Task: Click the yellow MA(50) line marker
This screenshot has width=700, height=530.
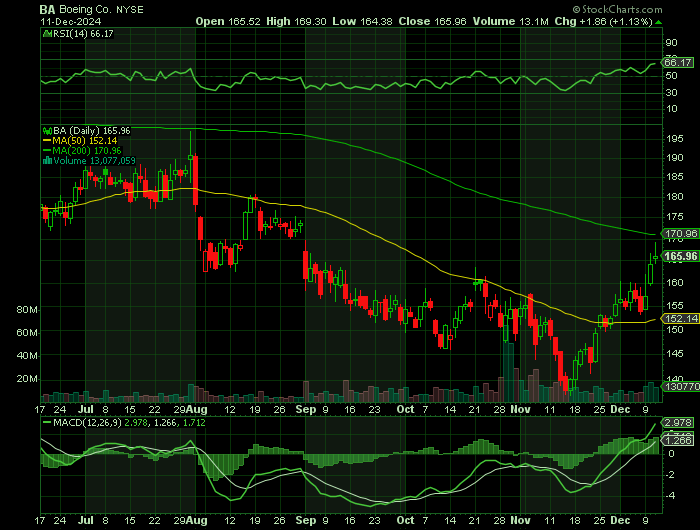Action: tap(47, 141)
